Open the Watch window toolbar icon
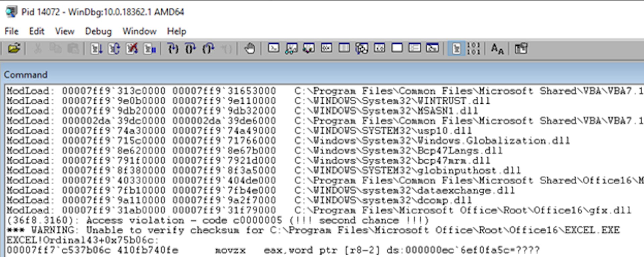The image size is (644, 257). [291, 48]
